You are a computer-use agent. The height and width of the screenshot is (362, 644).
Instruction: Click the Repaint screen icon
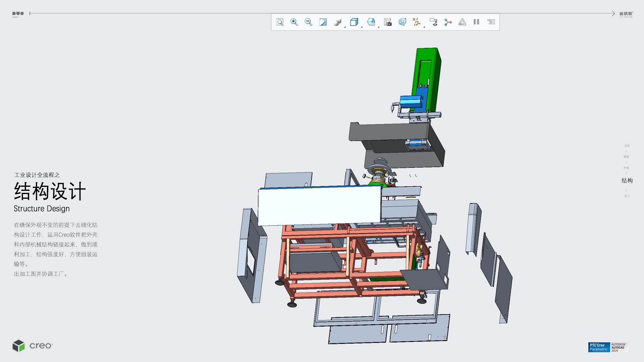coord(323,22)
